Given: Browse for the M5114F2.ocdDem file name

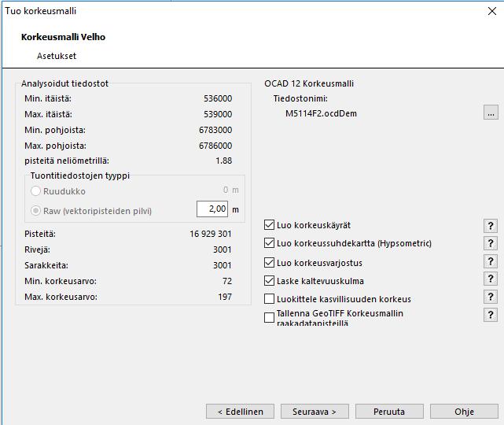Looking at the screenshot, I should (x=491, y=113).
